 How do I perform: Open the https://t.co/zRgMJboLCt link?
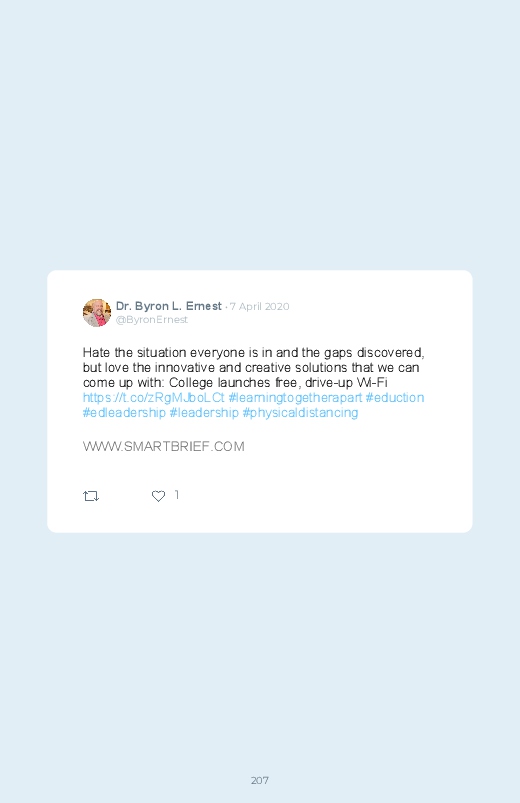(x=154, y=397)
